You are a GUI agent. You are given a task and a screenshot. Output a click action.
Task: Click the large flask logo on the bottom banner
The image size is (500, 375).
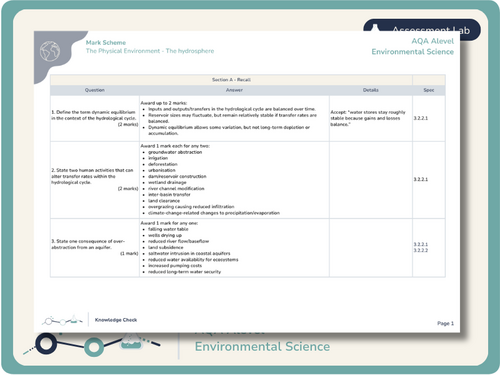(131, 341)
